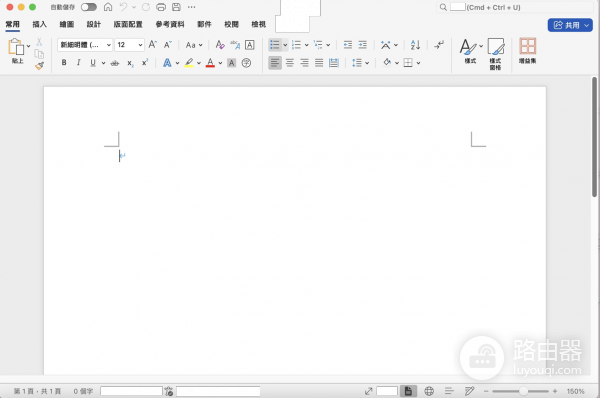Cut selection with scissors icon
The image size is (600, 398).
39,42
